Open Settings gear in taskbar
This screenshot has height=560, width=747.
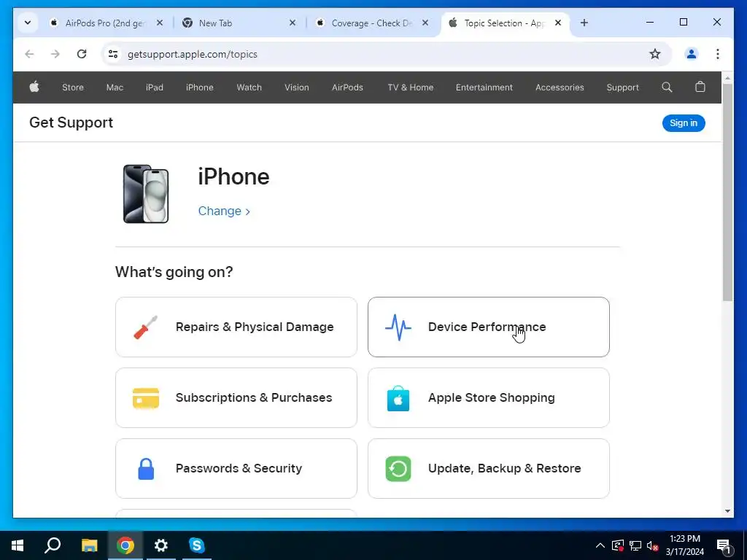(161, 545)
